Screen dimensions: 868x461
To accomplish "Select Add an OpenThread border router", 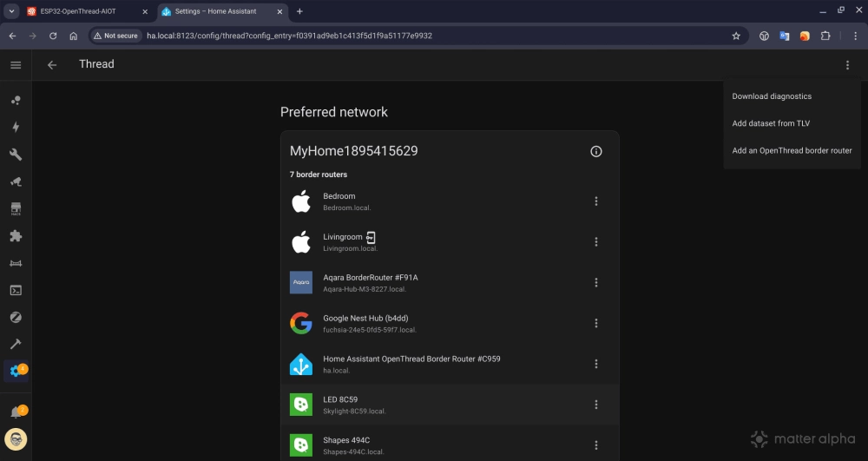I will (792, 151).
